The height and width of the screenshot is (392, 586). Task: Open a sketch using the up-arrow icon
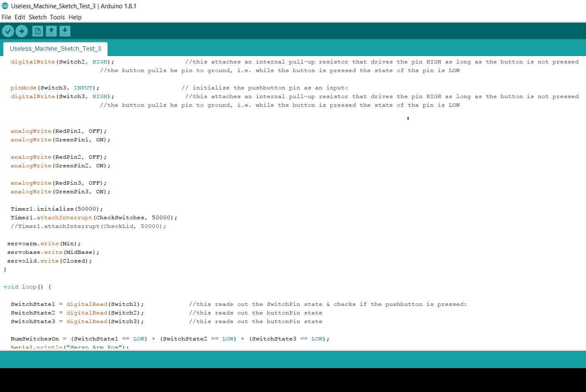51,31
